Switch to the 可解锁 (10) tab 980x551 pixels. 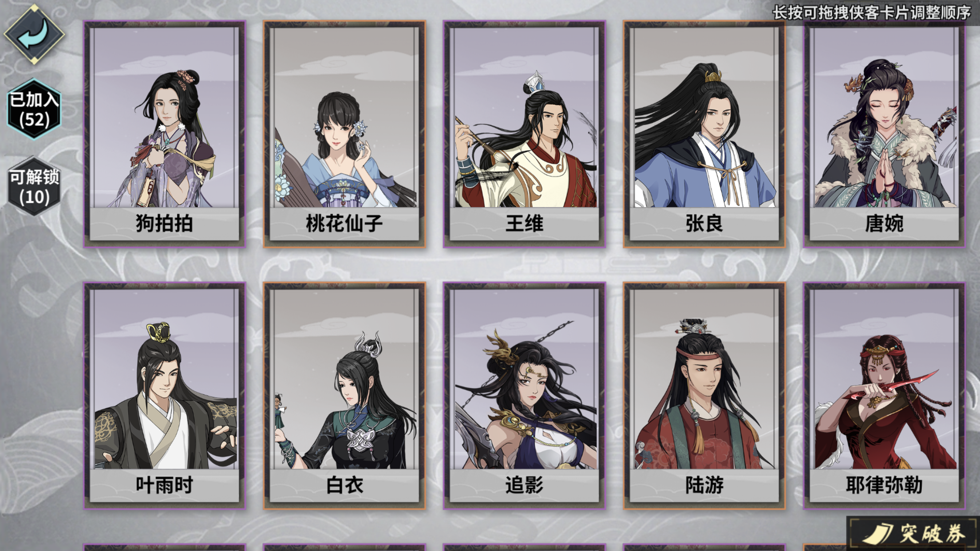(x=34, y=186)
